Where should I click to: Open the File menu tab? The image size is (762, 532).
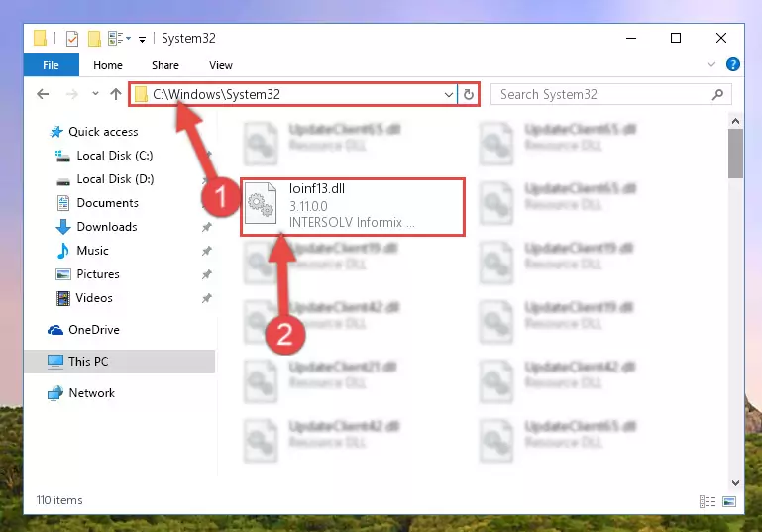click(51, 65)
